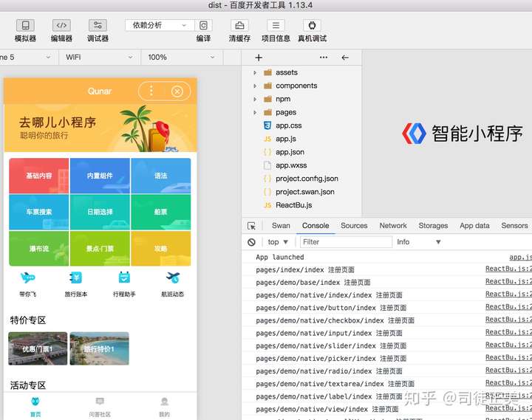Open app.js source link for App launched
This screenshot has width=532, height=420.
coord(520,257)
